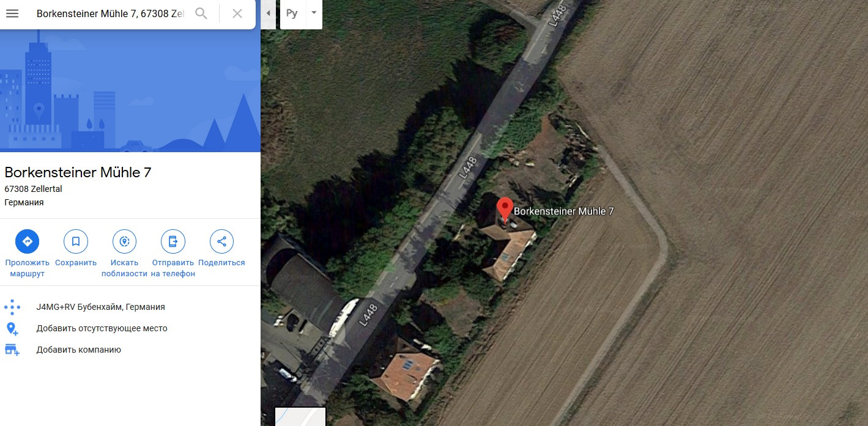868x426 pixels.
Task: Click 'Добавить отсутствующее место' link
Action: pos(102,328)
